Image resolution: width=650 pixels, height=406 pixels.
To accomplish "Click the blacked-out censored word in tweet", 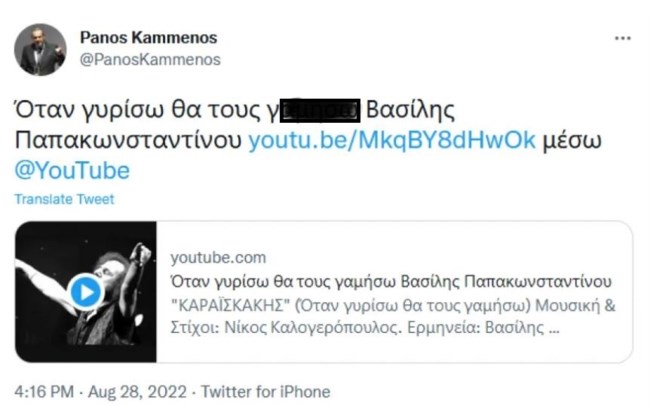I will click(x=320, y=111).
